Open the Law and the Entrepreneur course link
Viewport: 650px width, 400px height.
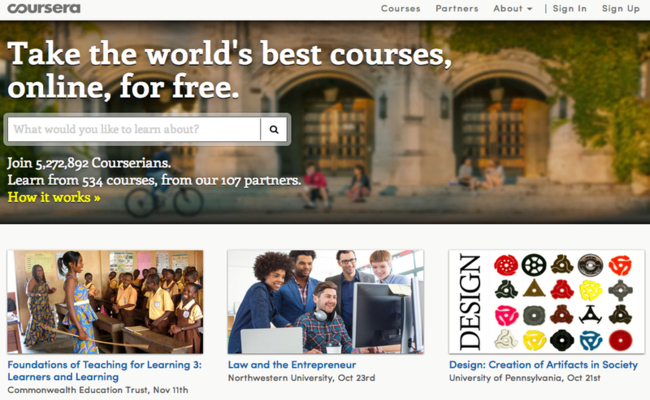tap(292, 365)
